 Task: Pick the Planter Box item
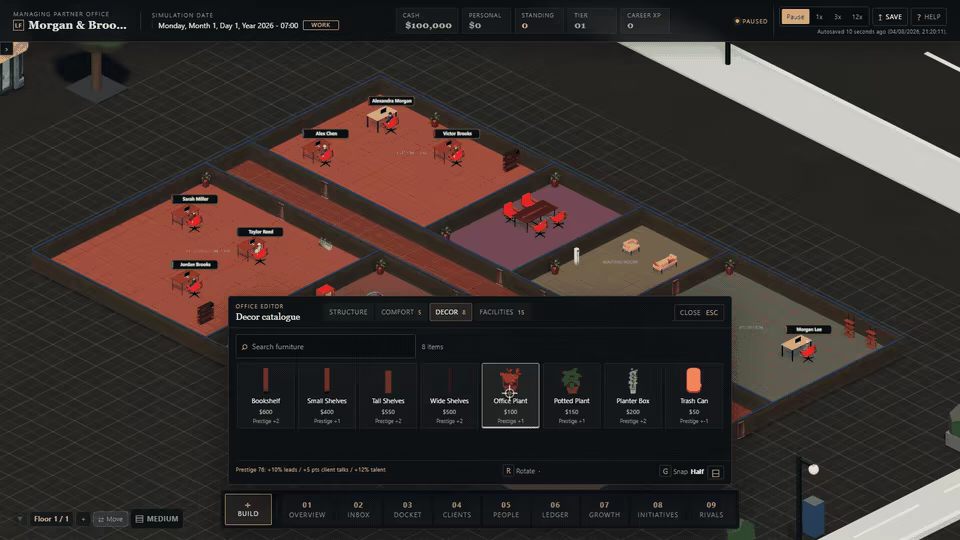pos(633,396)
